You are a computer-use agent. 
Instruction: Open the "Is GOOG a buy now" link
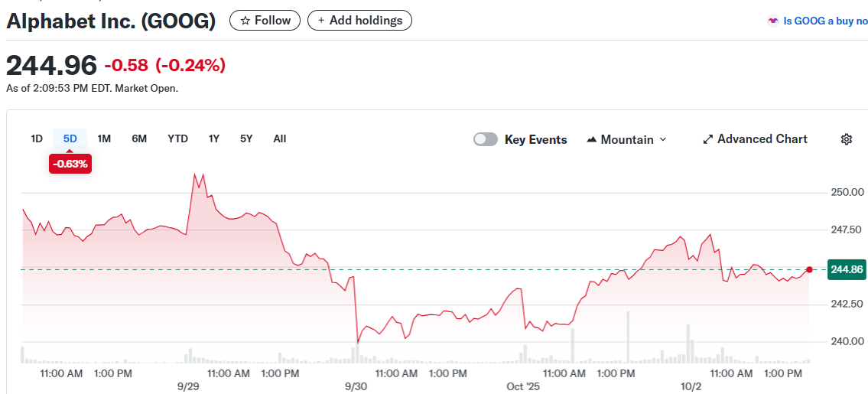[x=824, y=21]
